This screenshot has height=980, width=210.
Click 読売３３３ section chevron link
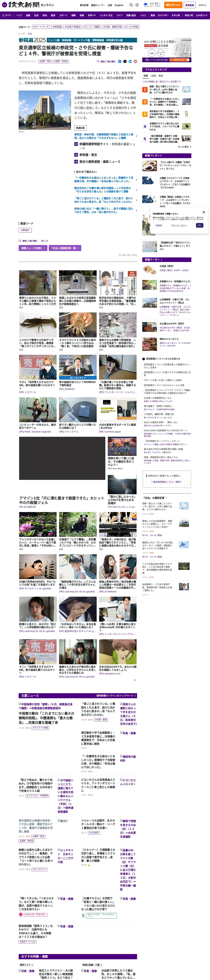pos(26,965)
